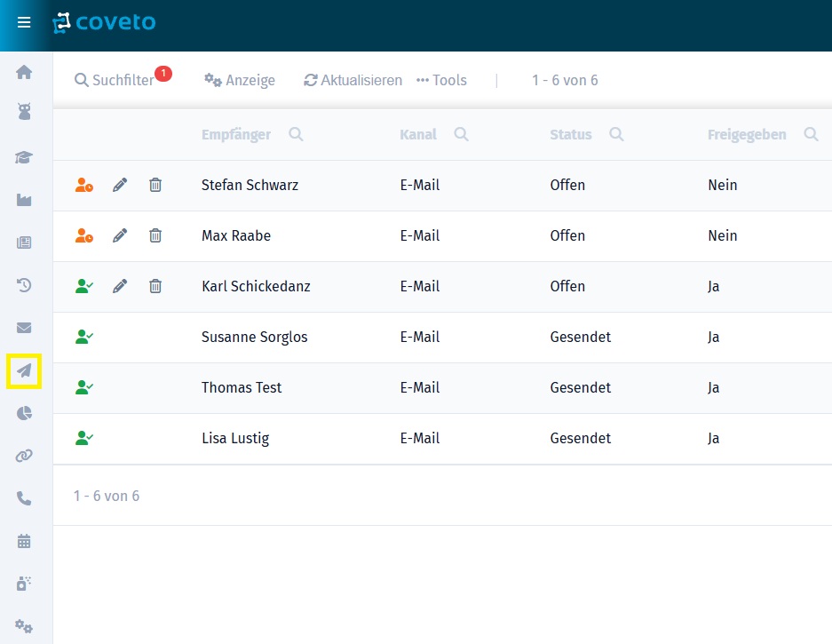Click approved user icon for Lisa Lustig
Image resolution: width=832 pixels, height=644 pixels.
pos(84,438)
